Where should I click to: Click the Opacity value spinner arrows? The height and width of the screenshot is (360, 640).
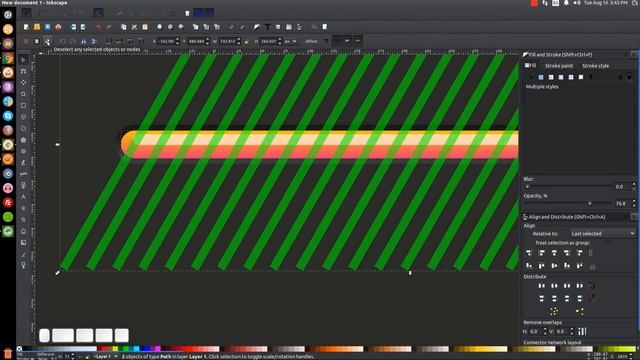point(634,203)
